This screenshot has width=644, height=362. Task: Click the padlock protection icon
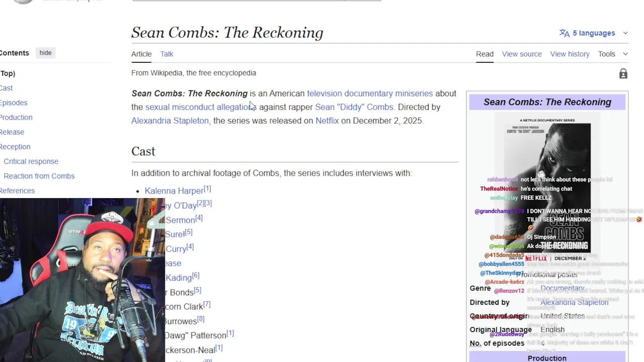click(x=623, y=74)
